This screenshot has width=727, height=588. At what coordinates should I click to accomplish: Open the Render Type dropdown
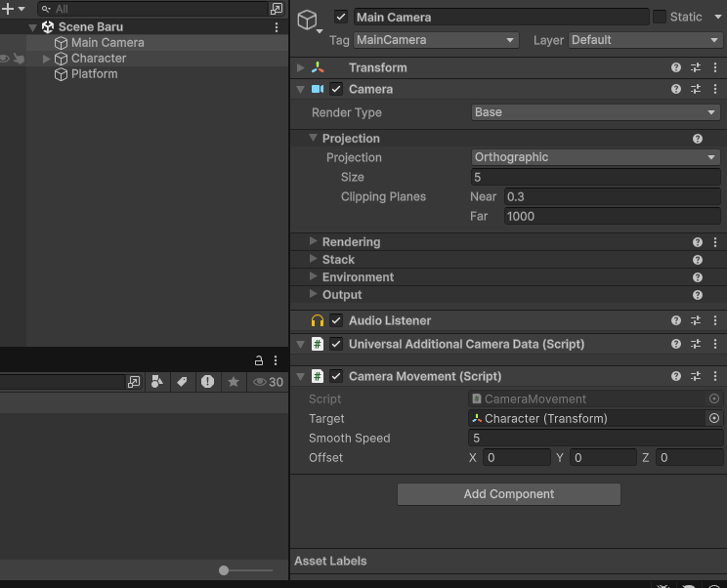click(595, 112)
